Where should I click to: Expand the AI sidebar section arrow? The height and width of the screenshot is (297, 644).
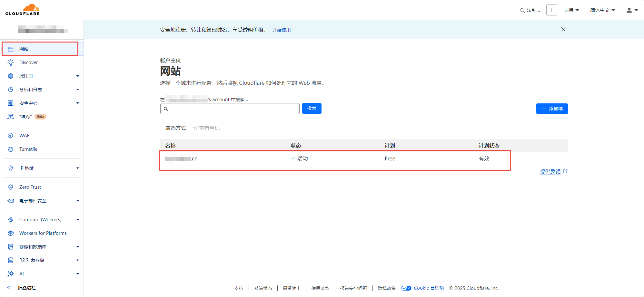click(x=78, y=274)
